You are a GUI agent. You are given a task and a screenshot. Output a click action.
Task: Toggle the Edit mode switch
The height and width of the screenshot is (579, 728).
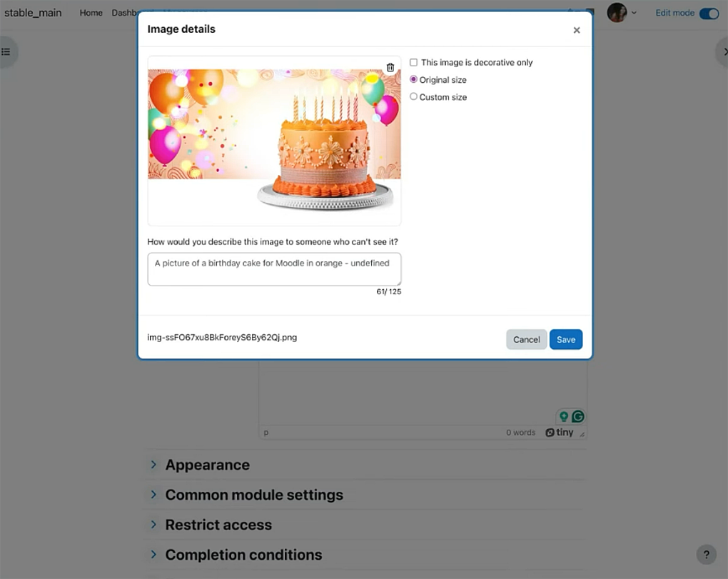point(709,13)
